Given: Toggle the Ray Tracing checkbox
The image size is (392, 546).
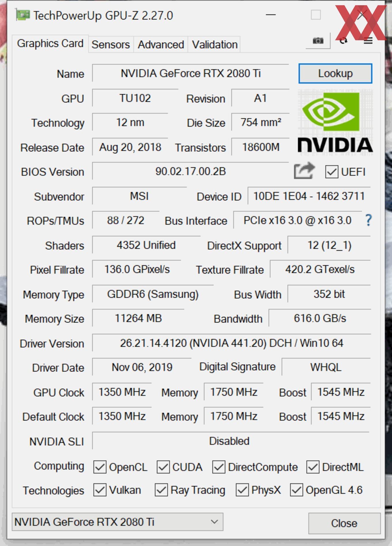Looking at the screenshot, I should (161, 490).
